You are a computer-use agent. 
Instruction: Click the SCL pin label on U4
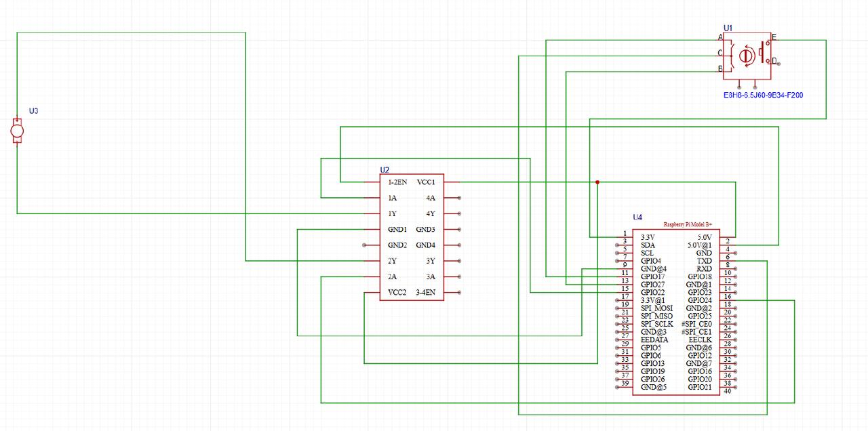648,253
